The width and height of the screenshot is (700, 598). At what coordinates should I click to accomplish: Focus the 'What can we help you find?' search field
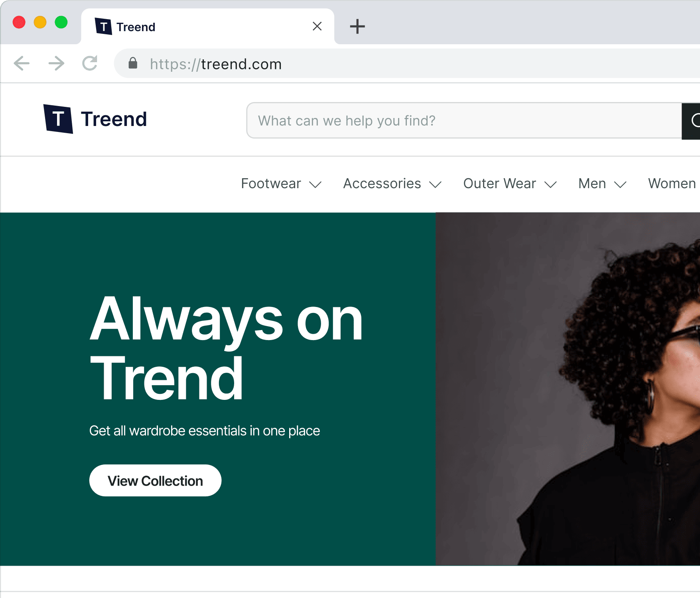coord(464,121)
